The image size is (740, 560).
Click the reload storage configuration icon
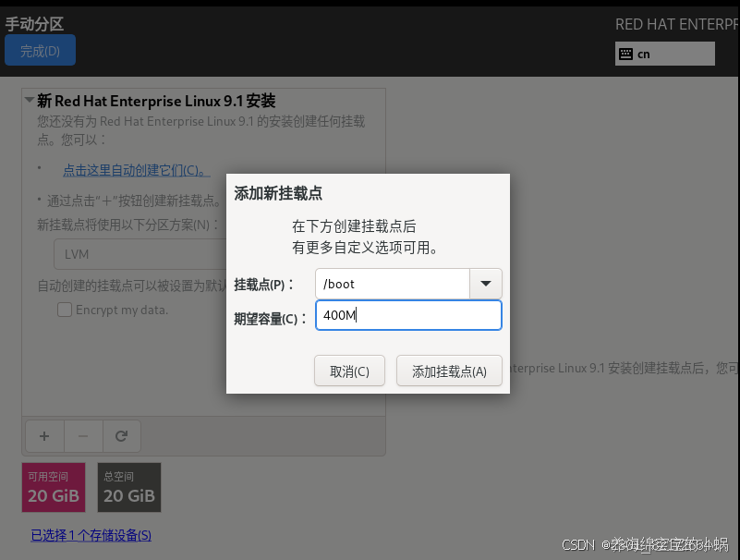pos(121,436)
